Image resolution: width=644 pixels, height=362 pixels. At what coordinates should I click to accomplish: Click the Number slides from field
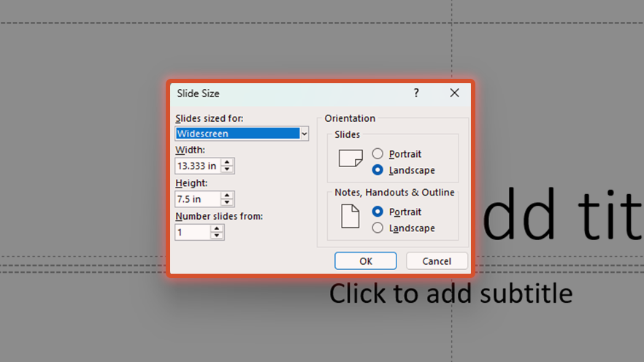click(x=193, y=232)
